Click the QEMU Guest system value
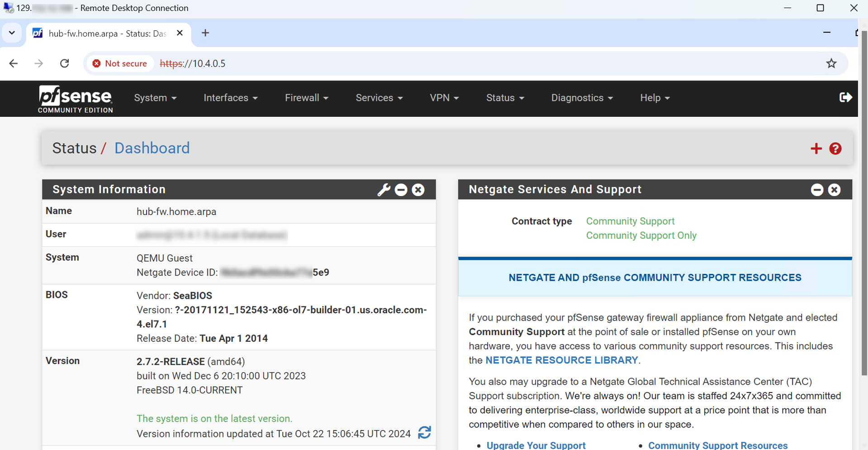 (165, 258)
